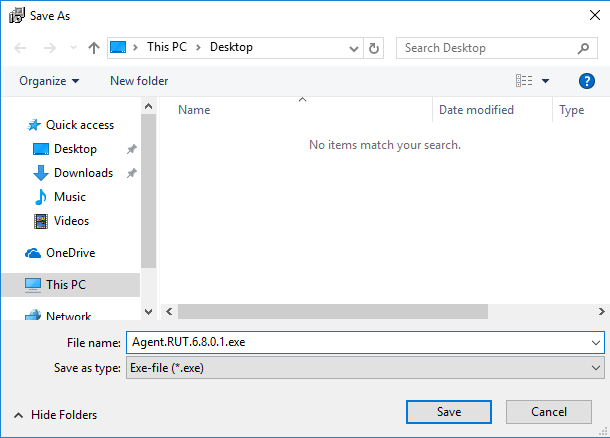
Task: Click the Refresh address bar icon
Action: pos(374,47)
